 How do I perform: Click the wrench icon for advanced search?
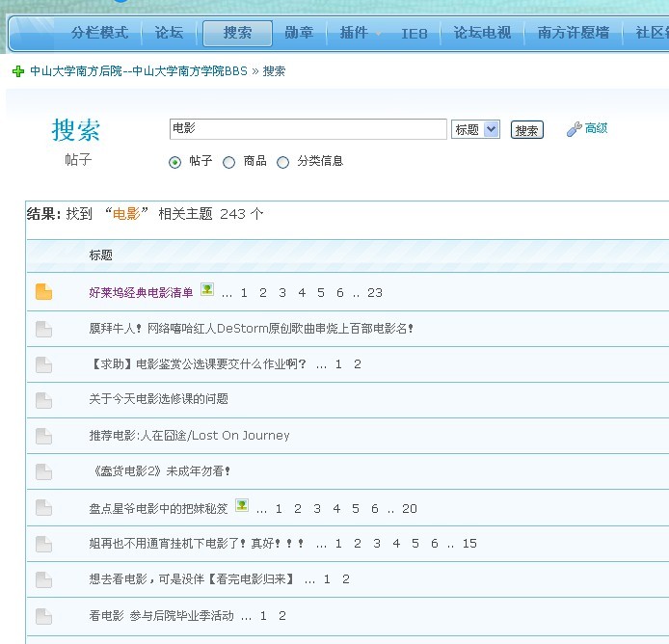pyautogui.click(x=575, y=129)
